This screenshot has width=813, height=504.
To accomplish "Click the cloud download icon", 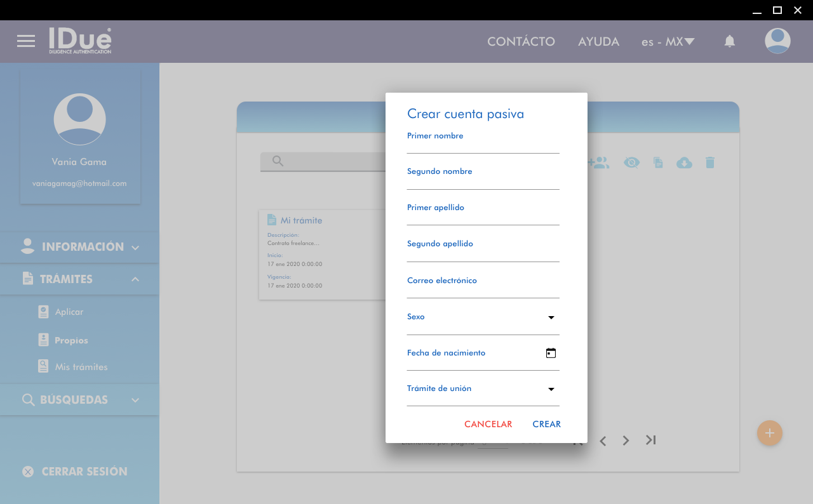I will [x=684, y=163].
